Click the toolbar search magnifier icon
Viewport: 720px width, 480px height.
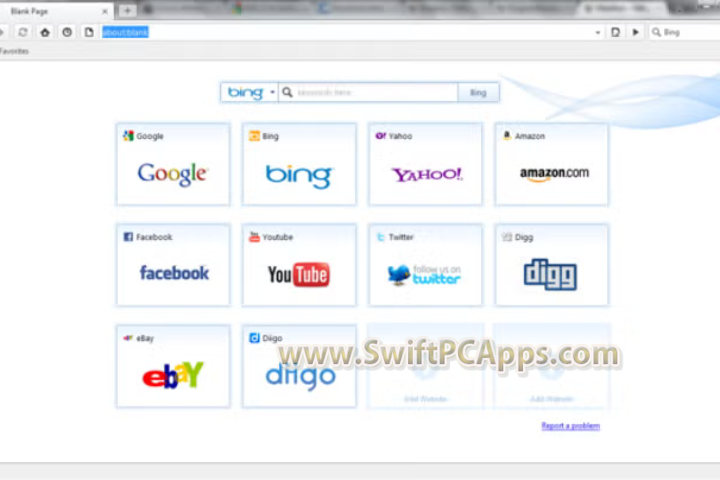click(x=657, y=32)
